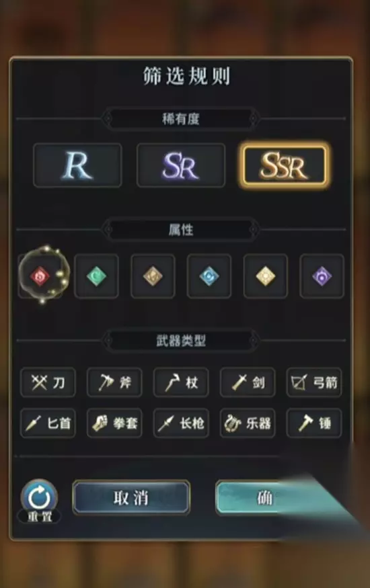This screenshot has width=370, height=588.
Task: Select the blue water attribute icon
Action: click(209, 276)
